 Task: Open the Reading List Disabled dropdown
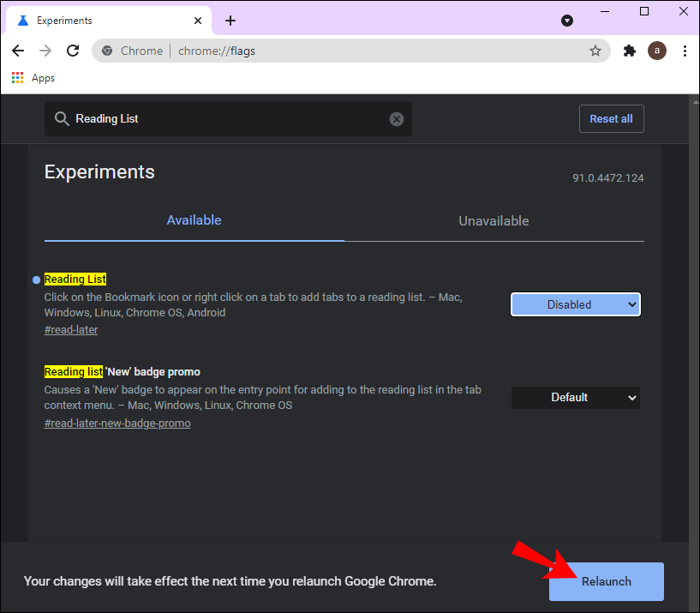[x=575, y=304]
